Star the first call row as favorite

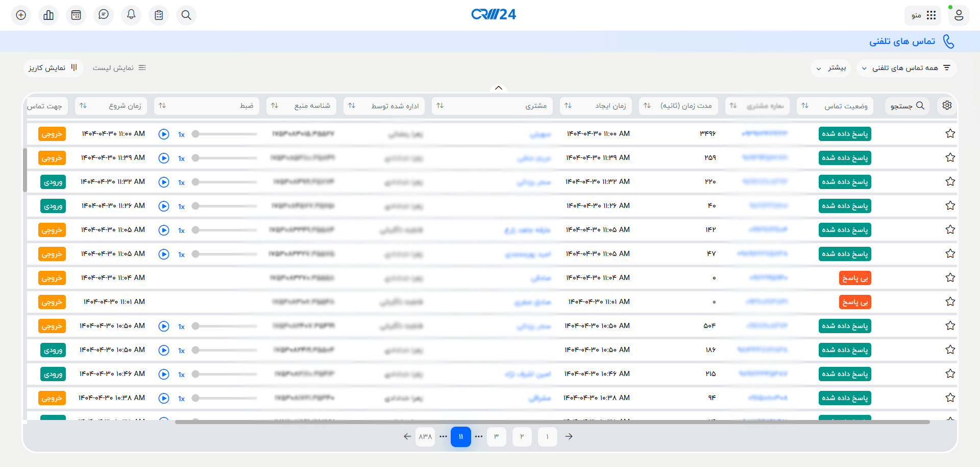(950, 134)
